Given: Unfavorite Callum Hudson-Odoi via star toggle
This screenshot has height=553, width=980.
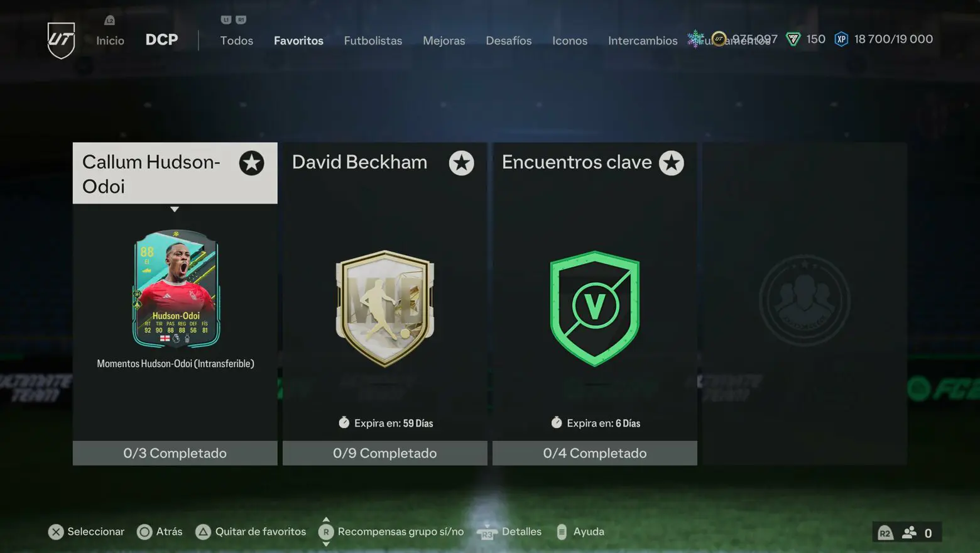Looking at the screenshot, I should click(251, 163).
